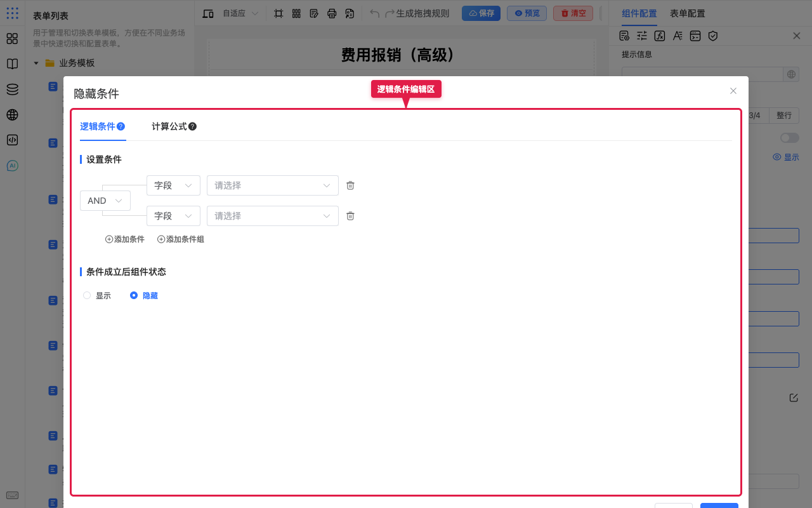Open the upper row 请选择 dropdown

(x=273, y=185)
